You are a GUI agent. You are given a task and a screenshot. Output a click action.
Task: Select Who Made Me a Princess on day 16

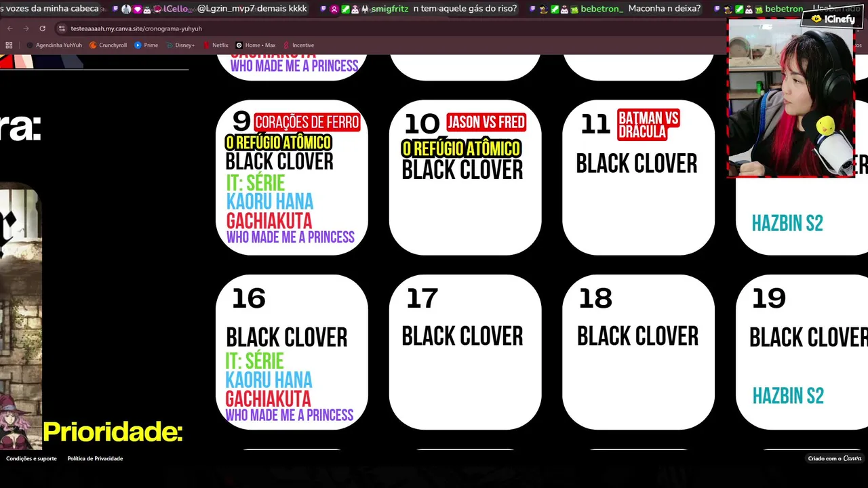pyautogui.click(x=290, y=415)
